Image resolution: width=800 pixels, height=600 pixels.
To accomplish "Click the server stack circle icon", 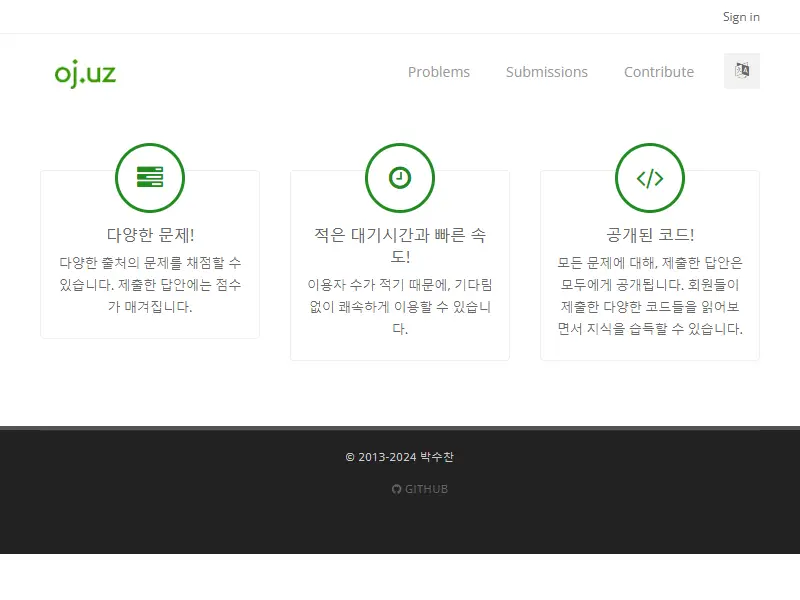I will [150, 178].
